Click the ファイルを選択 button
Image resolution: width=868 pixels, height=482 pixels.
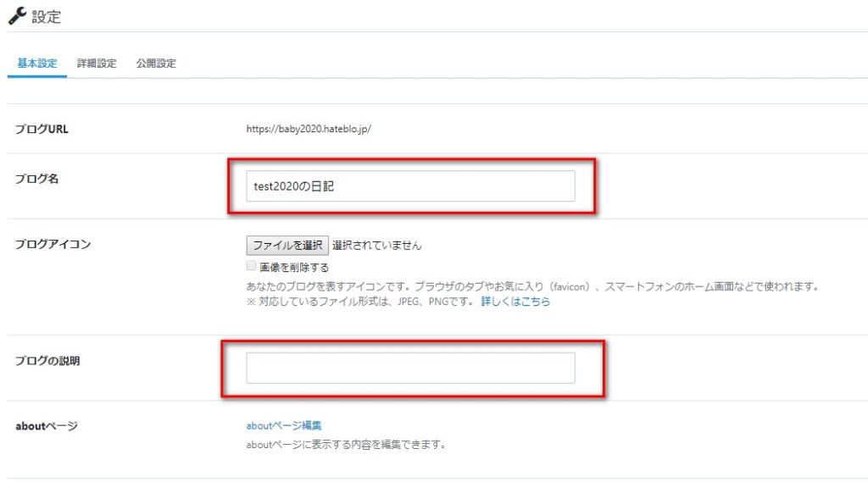[287, 245]
